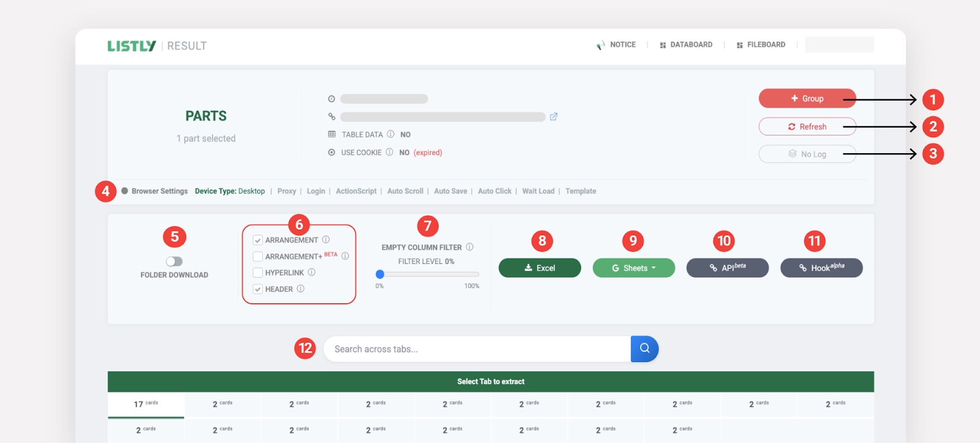Click the LISTLY logo
980x443 pixels.
(132, 46)
